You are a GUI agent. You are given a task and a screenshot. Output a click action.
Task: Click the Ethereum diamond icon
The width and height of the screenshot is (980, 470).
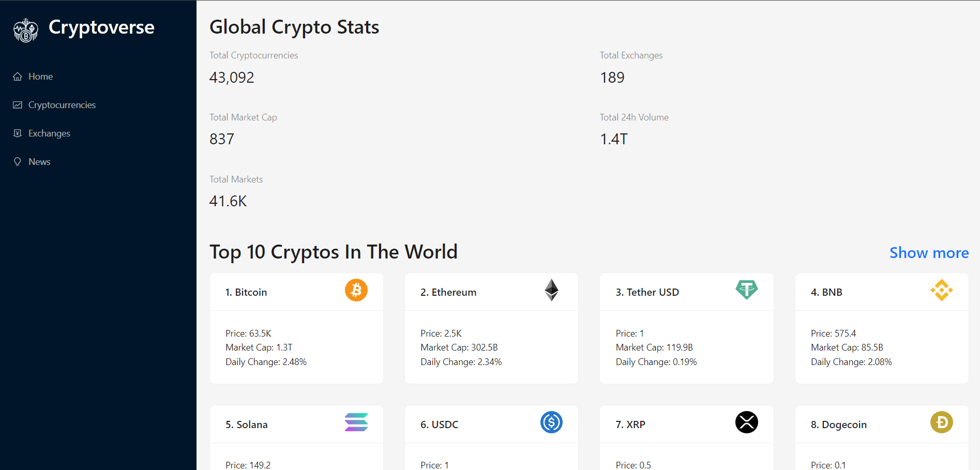[x=551, y=290]
